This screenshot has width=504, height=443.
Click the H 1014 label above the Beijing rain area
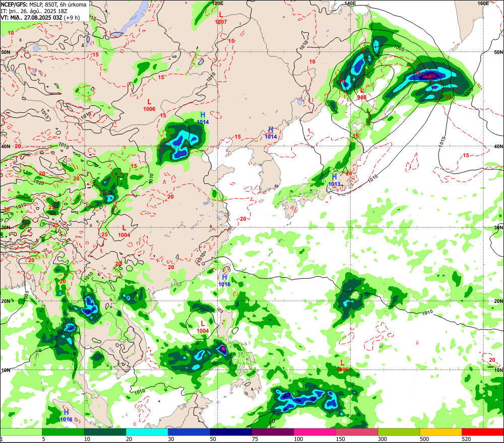(x=203, y=118)
